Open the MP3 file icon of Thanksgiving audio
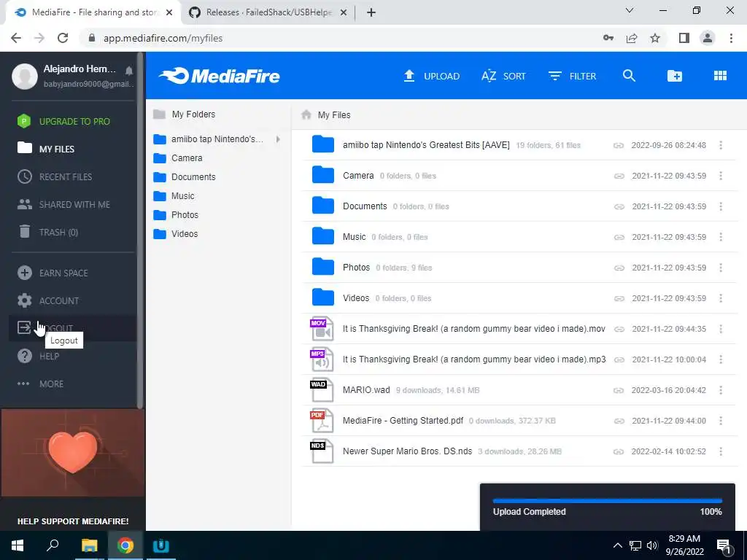Viewport: 747px width, 560px height. point(322,359)
